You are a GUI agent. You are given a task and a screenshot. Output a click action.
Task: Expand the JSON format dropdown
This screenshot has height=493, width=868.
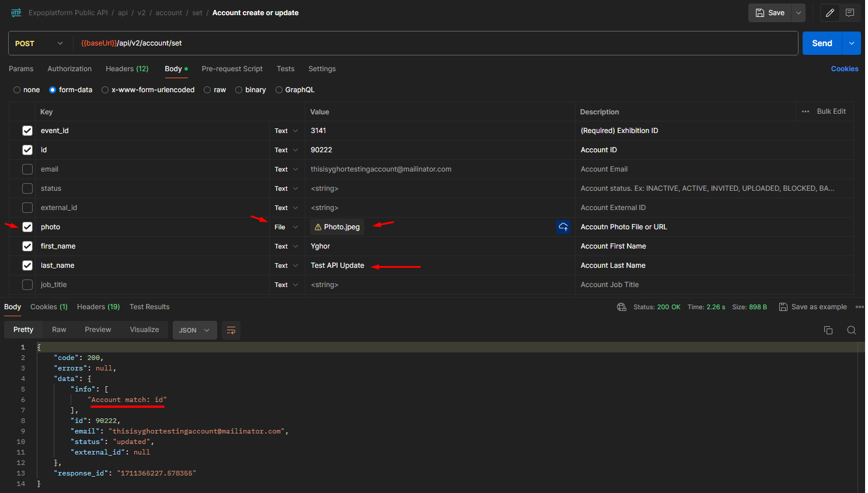(194, 330)
